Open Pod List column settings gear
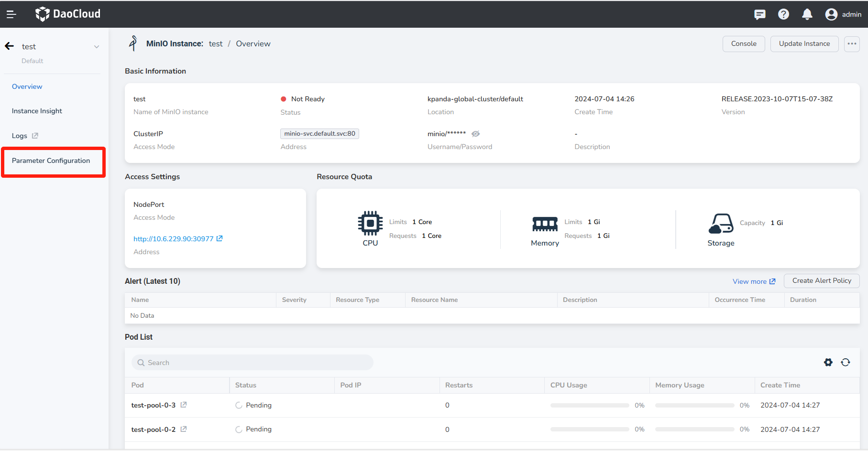The height and width of the screenshot is (451, 868). tap(828, 363)
